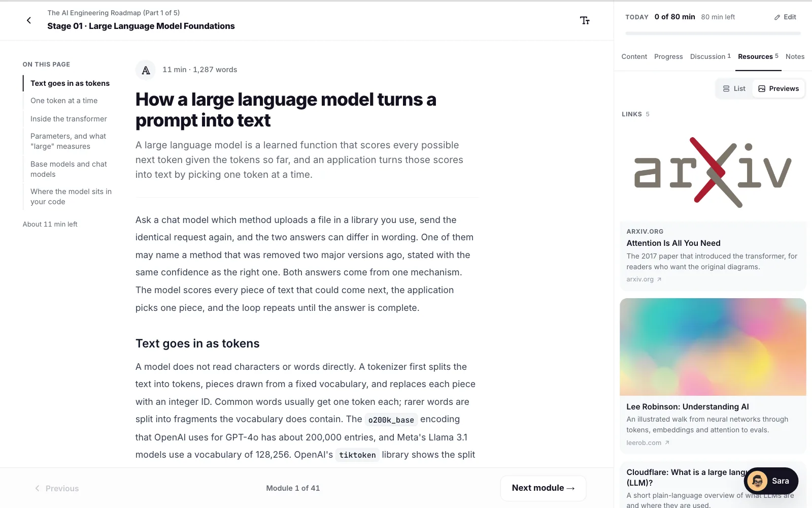Jump to Text goes in as tokens section

click(70, 83)
